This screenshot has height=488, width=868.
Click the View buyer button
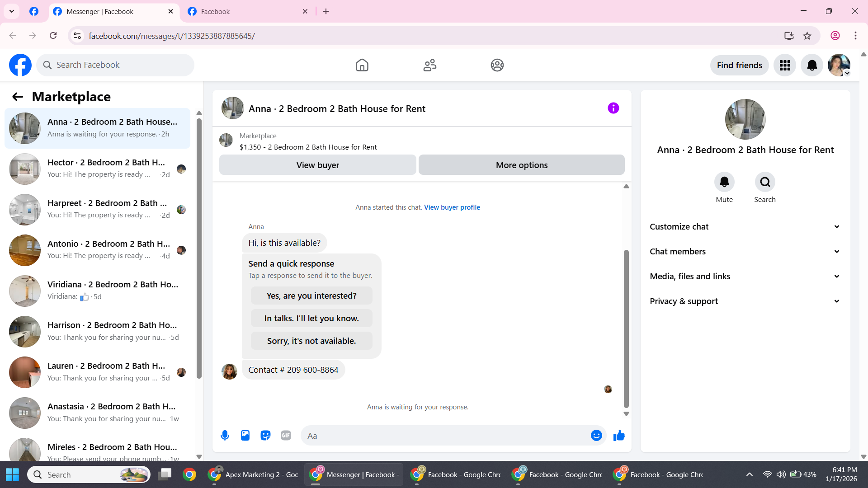click(317, 165)
